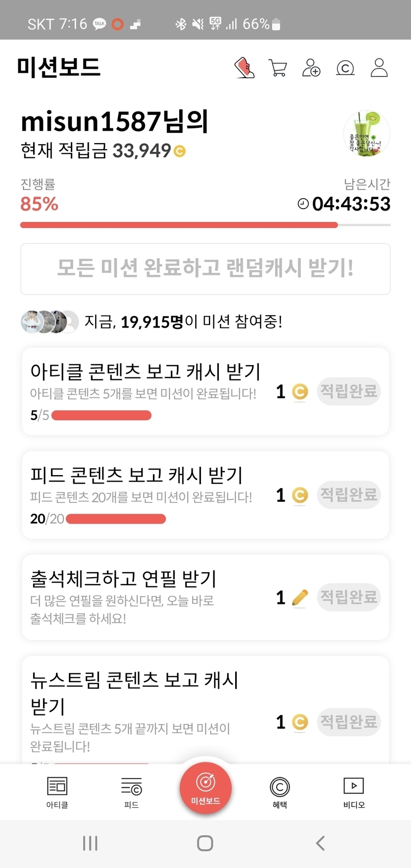411x868 pixels.
Task: Open the cash coin icon in header
Action: point(345,68)
